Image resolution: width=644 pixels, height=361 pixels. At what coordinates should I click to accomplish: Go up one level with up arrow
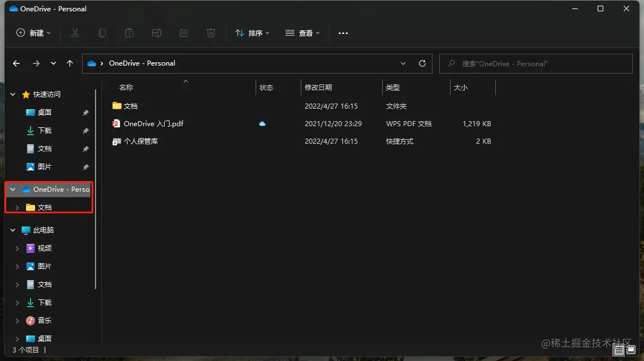(70, 63)
